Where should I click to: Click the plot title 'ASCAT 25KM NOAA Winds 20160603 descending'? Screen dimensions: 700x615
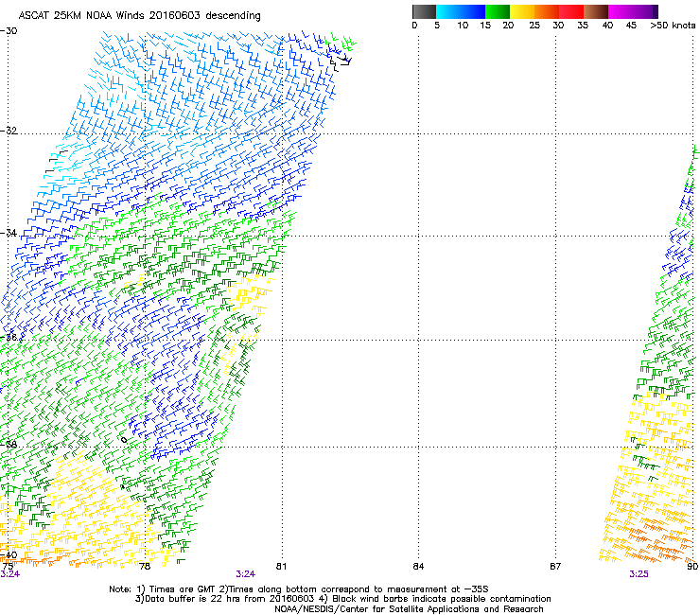[139, 16]
